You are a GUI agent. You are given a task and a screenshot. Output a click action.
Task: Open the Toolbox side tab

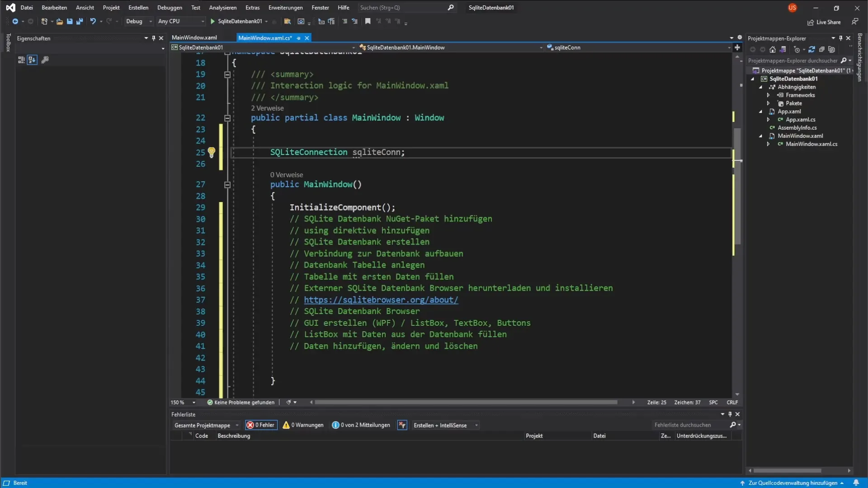8,42
